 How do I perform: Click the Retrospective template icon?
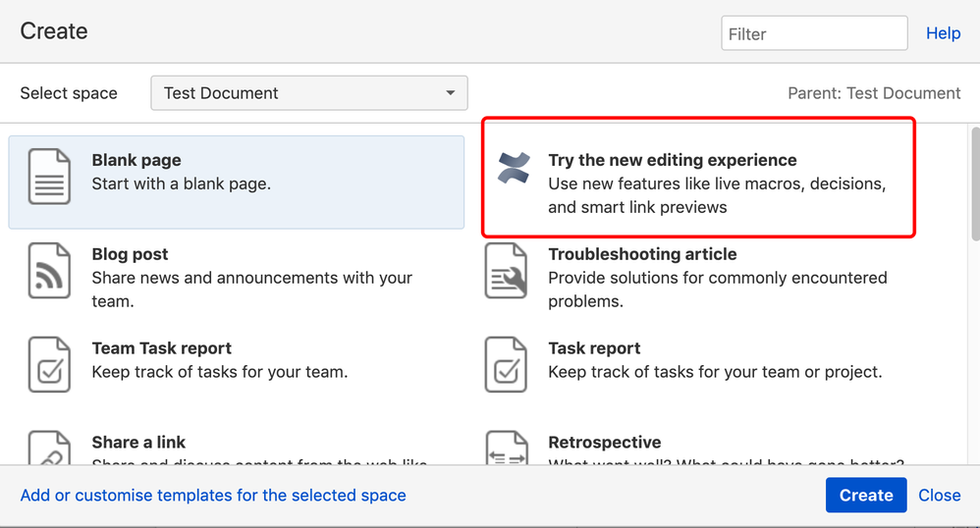pos(507,448)
